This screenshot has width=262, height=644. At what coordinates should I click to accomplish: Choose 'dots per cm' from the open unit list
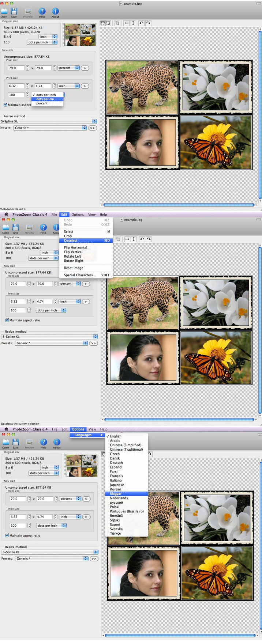point(45,99)
